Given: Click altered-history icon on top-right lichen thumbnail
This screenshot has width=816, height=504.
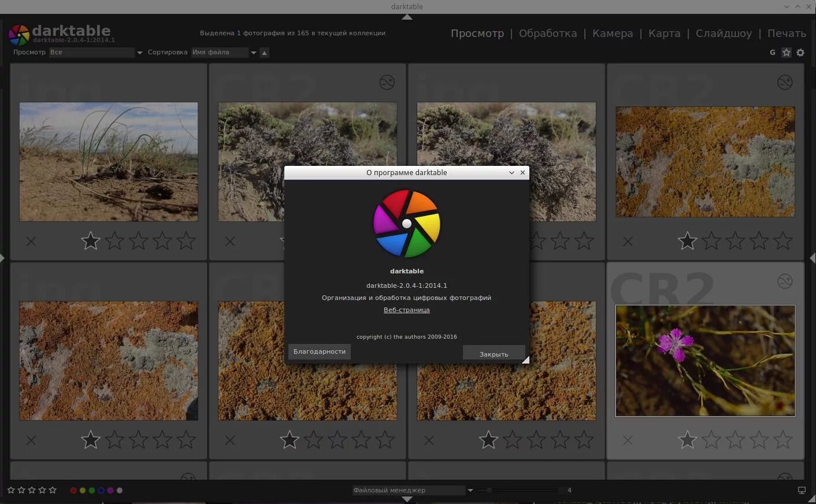Looking at the screenshot, I should tap(785, 82).
